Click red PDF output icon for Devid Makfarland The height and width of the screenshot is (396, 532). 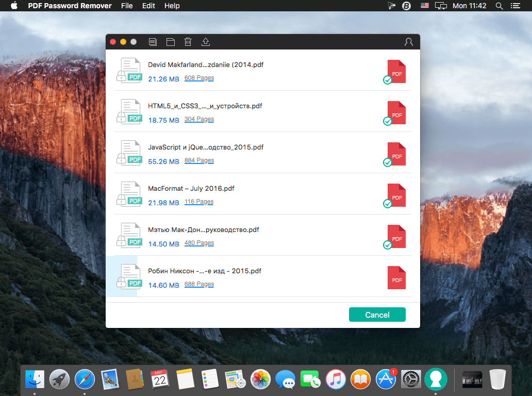(396, 72)
